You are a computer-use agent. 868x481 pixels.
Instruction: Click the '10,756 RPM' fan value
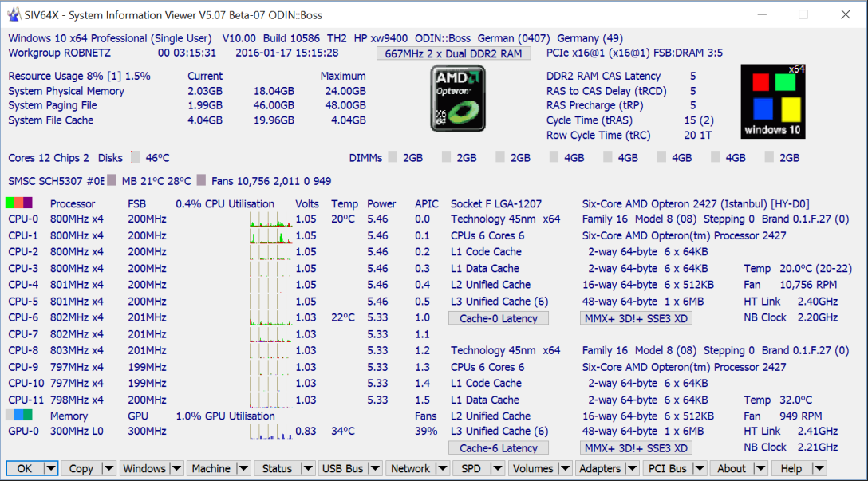(x=808, y=285)
